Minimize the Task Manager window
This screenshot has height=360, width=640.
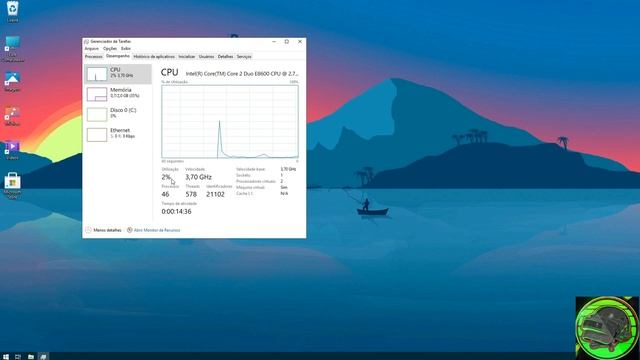tap(274, 42)
